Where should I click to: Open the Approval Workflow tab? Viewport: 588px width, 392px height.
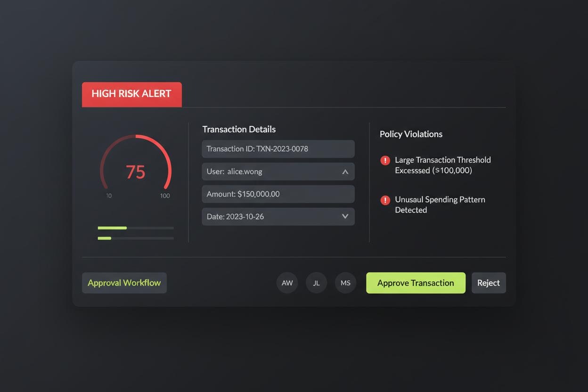pyautogui.click(x=124, y=283)
